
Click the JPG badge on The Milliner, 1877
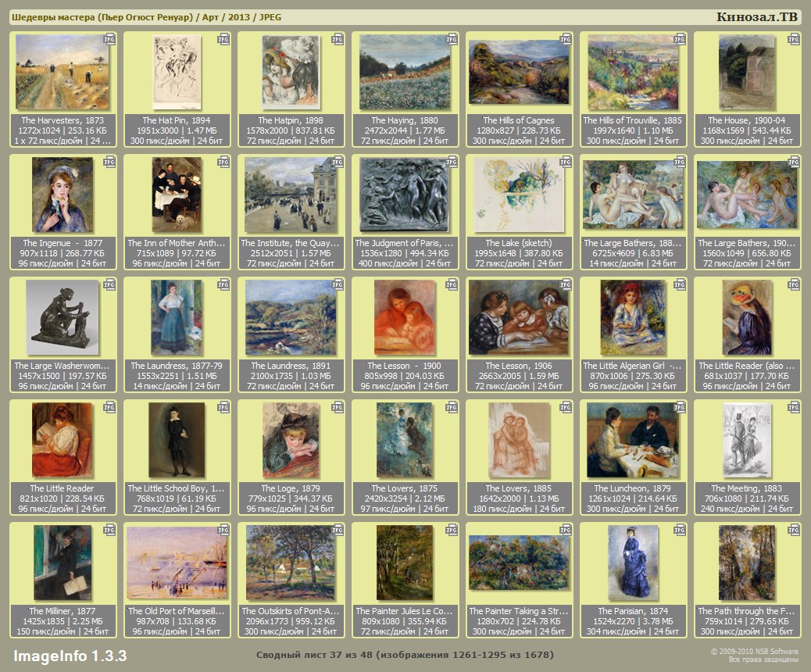pos(109,531)
